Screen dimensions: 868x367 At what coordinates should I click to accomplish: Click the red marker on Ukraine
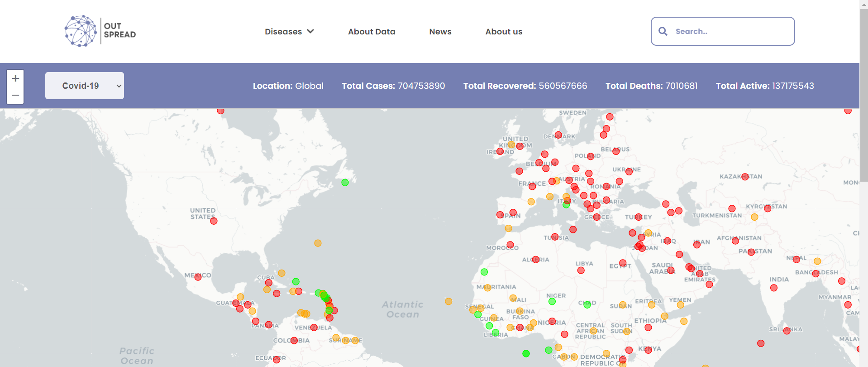click(x=629, y=172)
